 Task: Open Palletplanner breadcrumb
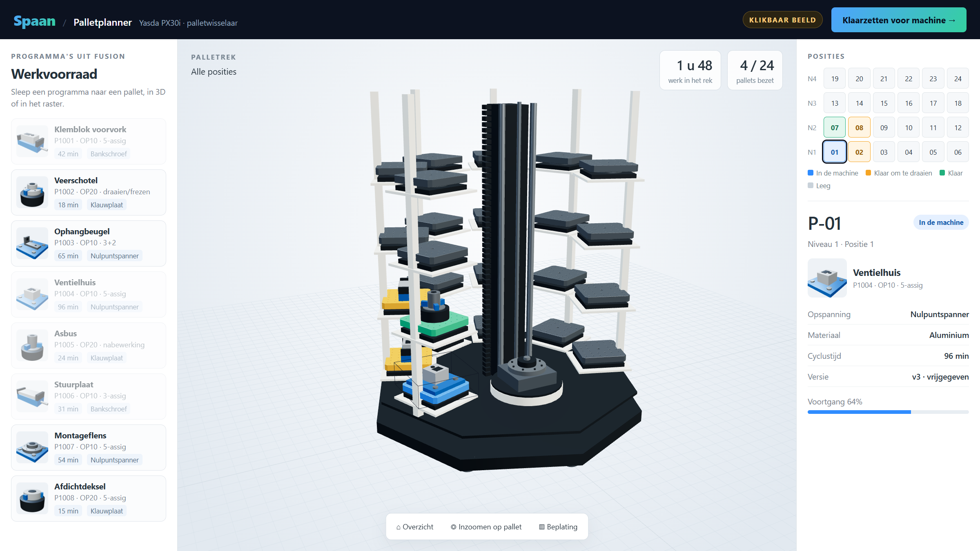[102, 22]
